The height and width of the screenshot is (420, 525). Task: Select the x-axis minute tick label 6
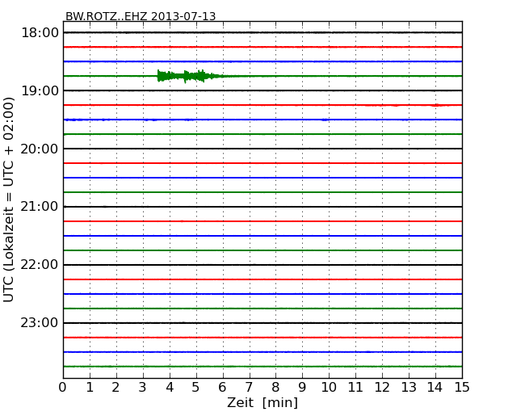coord(222,388)
